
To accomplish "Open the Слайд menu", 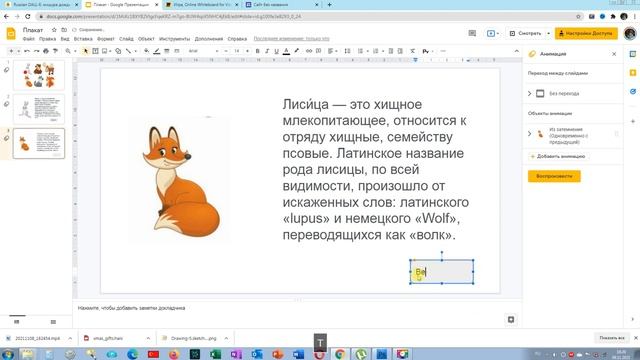I will [126, 39].
